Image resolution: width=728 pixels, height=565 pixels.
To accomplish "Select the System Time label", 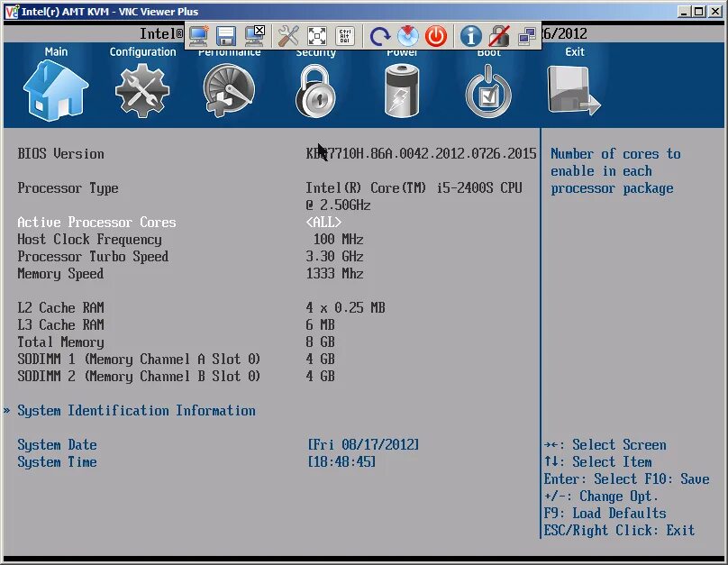I will [x=57, y=462].
